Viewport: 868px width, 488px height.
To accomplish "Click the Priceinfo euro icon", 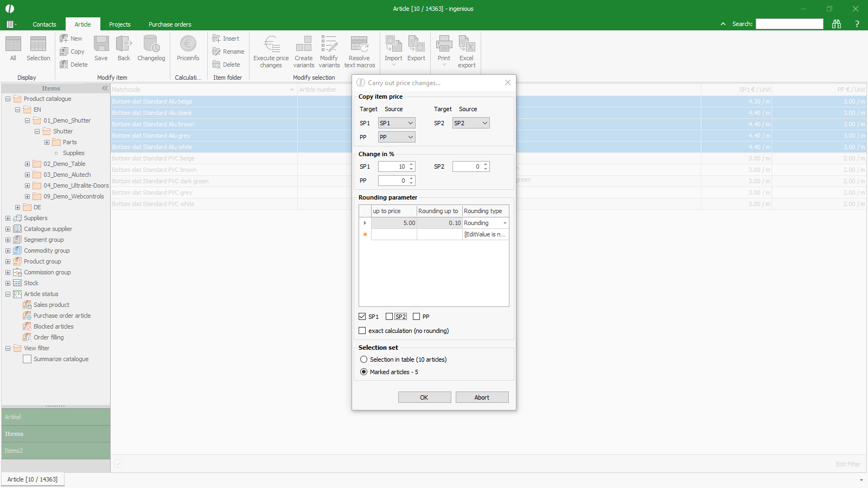I will pos(188,44).
